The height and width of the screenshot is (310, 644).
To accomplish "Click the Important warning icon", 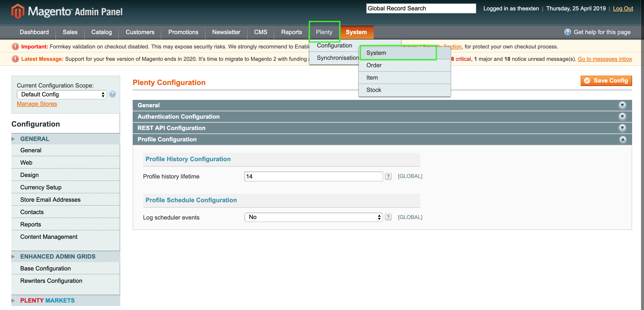I will click(15, 46).
